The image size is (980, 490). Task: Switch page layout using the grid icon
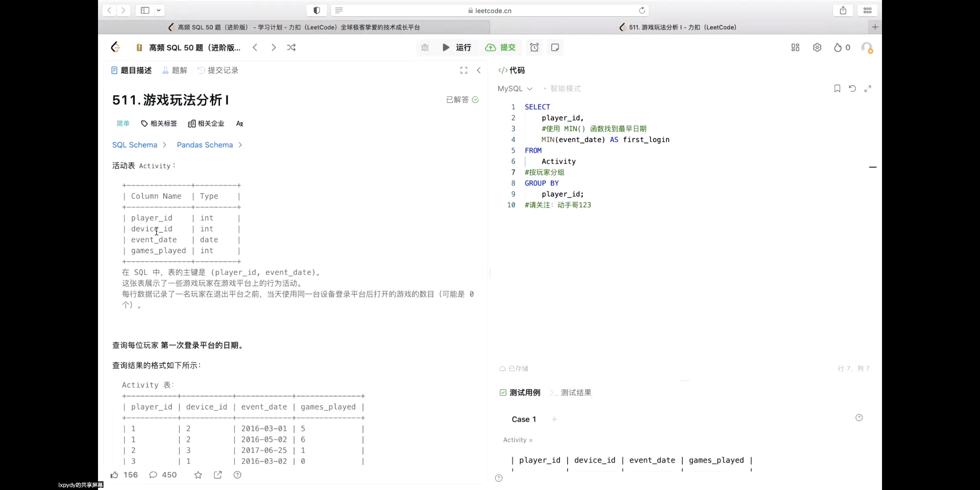coord(795,47)
